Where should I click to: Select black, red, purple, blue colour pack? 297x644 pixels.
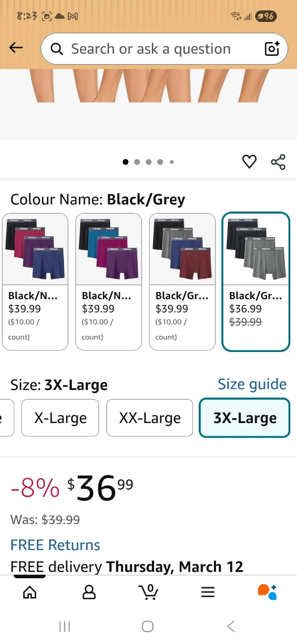35,281
